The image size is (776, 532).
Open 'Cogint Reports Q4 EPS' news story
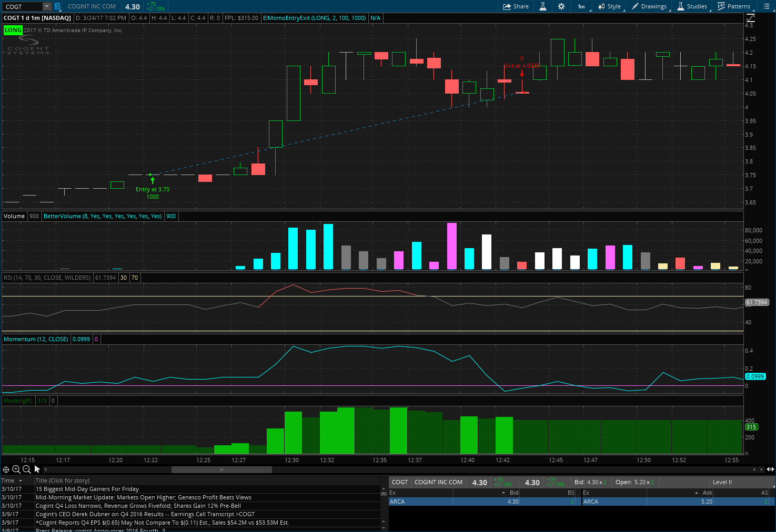pyautogui.click(x=163, y=523)
